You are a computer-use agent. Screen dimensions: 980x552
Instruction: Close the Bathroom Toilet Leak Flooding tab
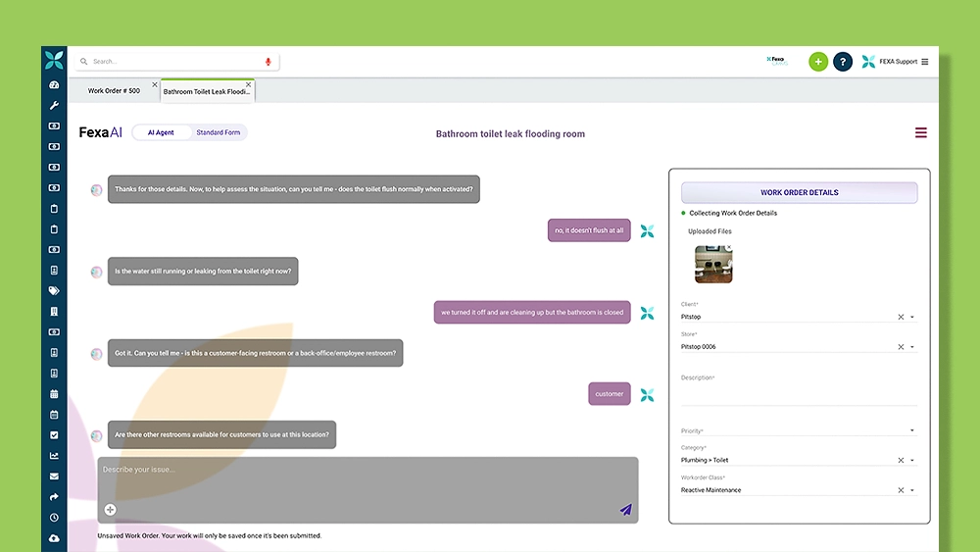[248, 84]
